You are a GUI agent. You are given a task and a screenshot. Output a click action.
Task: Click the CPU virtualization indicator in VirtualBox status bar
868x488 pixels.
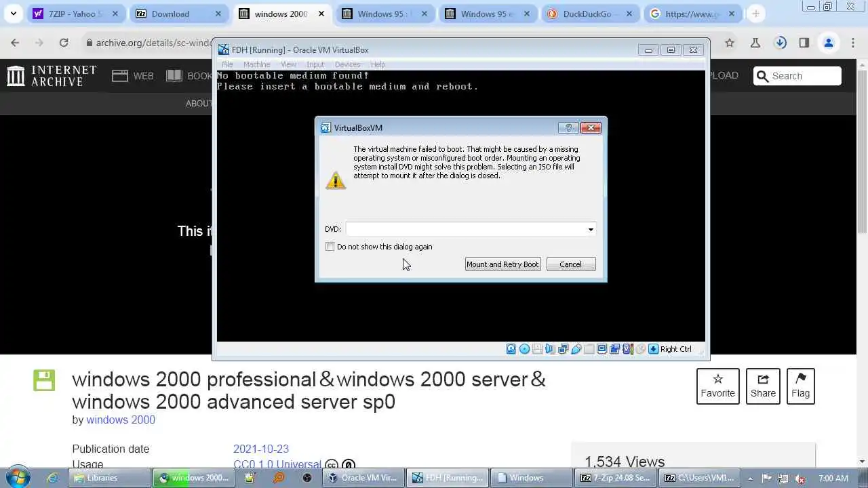pyautogui.click(x=627, y=349)
